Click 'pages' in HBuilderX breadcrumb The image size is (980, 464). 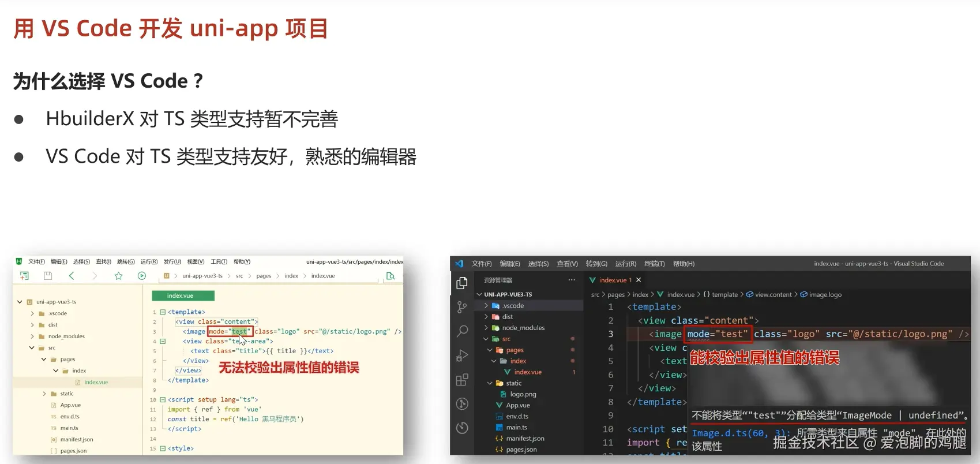[x=264, y=276]
